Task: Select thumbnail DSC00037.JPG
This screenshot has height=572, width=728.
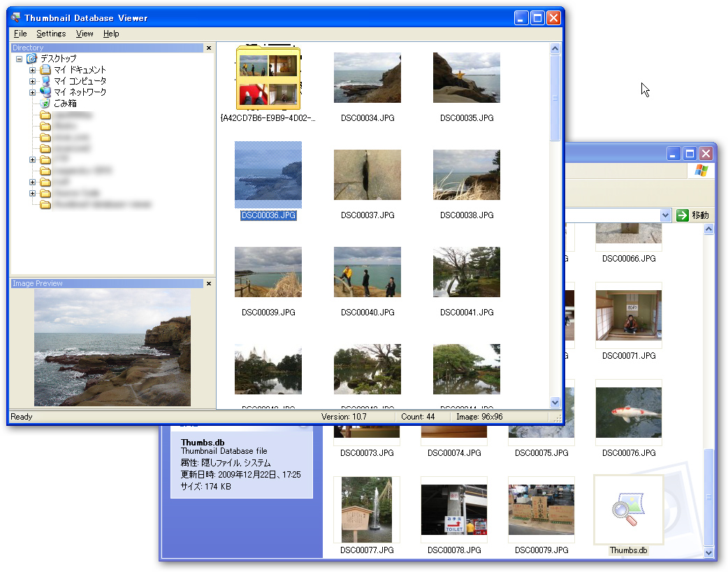Action: [367, 175]
